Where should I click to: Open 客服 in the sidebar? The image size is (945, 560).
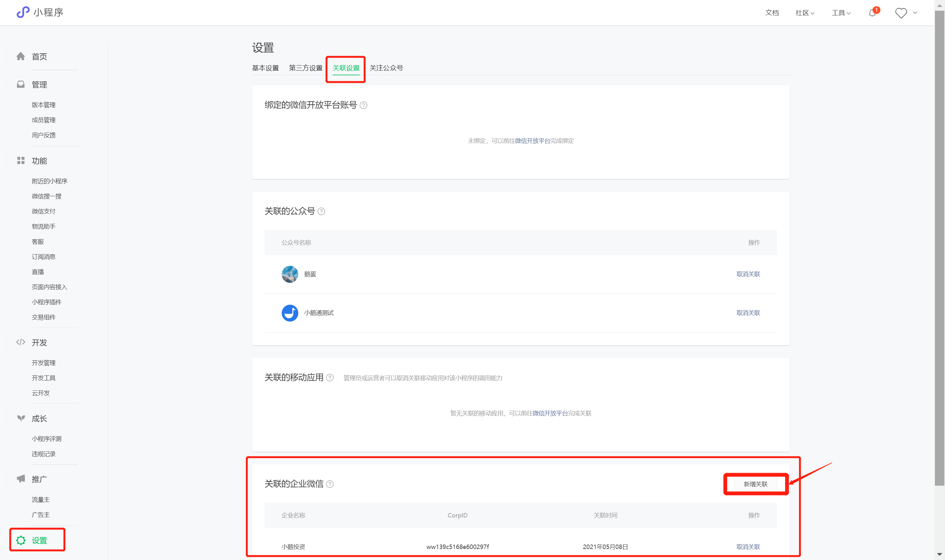pos(38,242)
